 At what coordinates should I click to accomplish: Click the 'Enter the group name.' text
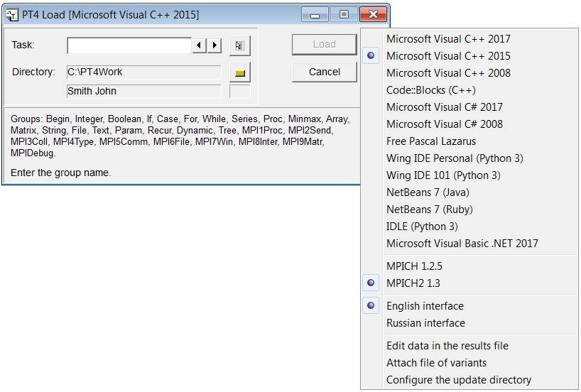[x=61, y=173]
